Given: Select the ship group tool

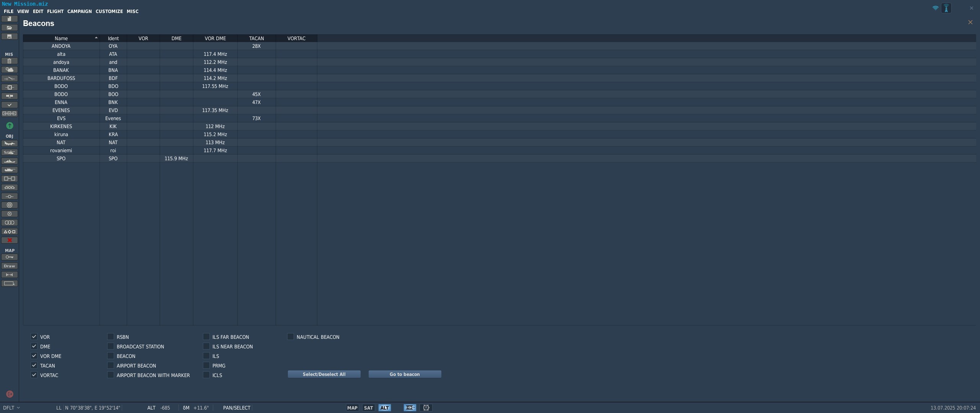Looking at the screenshot, I should coord(10,161).
